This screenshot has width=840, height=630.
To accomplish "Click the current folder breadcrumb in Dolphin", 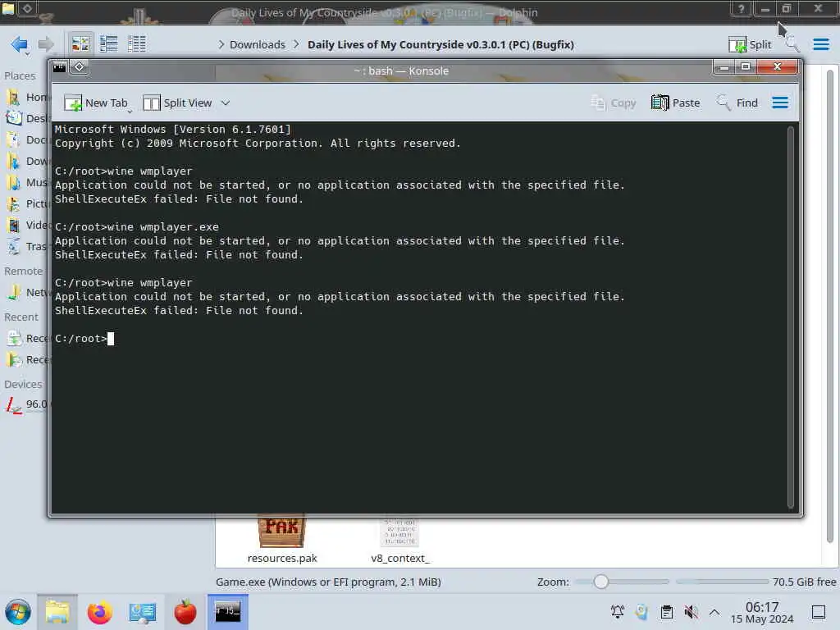I will click(x=441, y=44).
